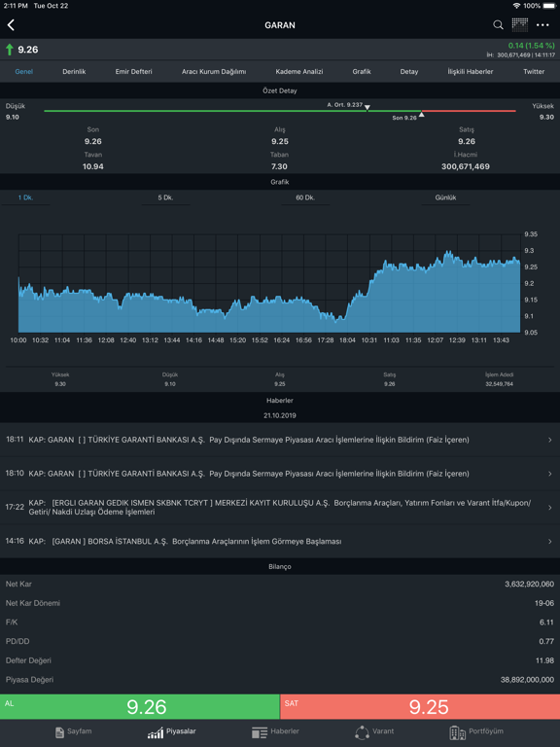
Task: Tap the Net Kar Dönemi value 19-06
Action: click(x=544, y=603)
